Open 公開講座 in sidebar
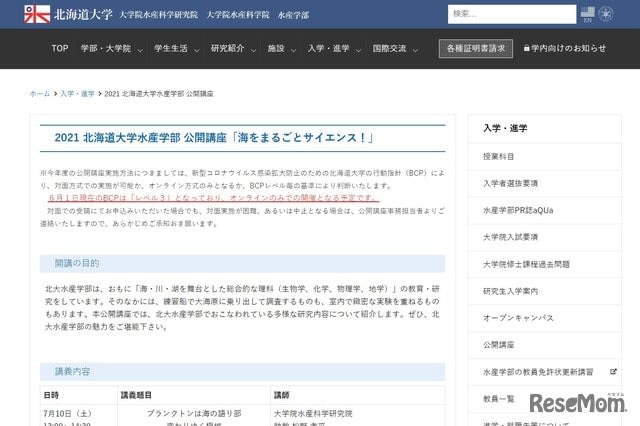The width and height of the screenshot is (640, 426). [498, 345]
